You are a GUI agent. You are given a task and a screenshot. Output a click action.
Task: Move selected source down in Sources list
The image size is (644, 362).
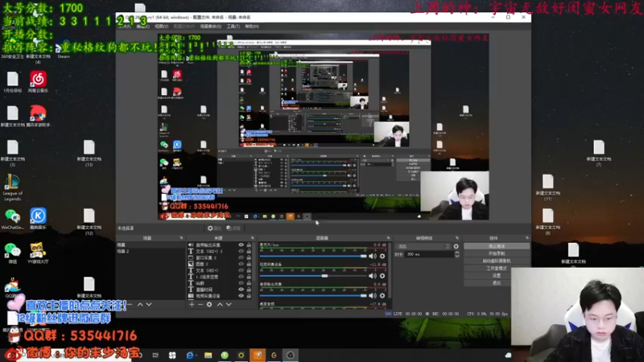pyautogui.click(x=229, y=305)
